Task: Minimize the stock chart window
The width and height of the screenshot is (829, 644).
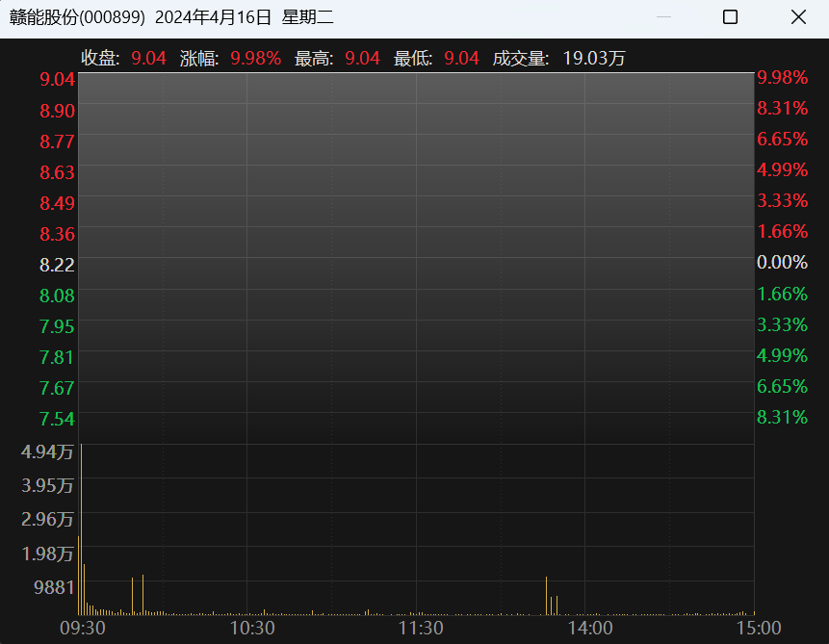Action: pos(663,17)
